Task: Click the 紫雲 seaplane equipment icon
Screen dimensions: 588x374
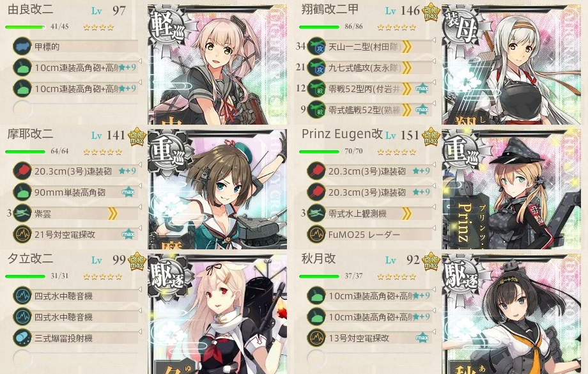Action: coord(22,214)
